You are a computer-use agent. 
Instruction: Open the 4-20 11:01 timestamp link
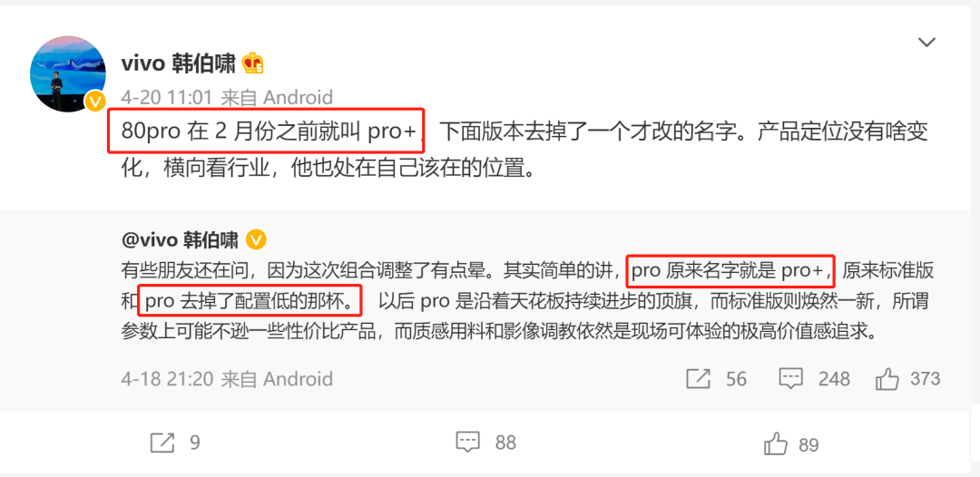168,97
